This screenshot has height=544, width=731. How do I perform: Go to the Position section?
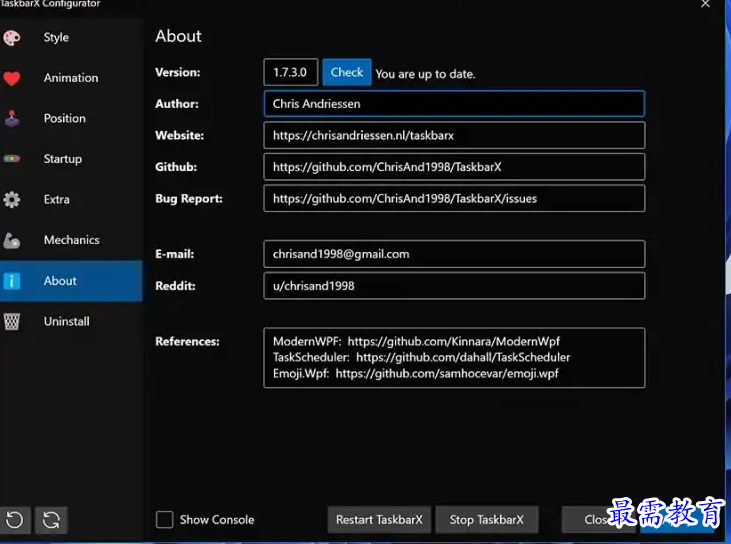[71, 118]
